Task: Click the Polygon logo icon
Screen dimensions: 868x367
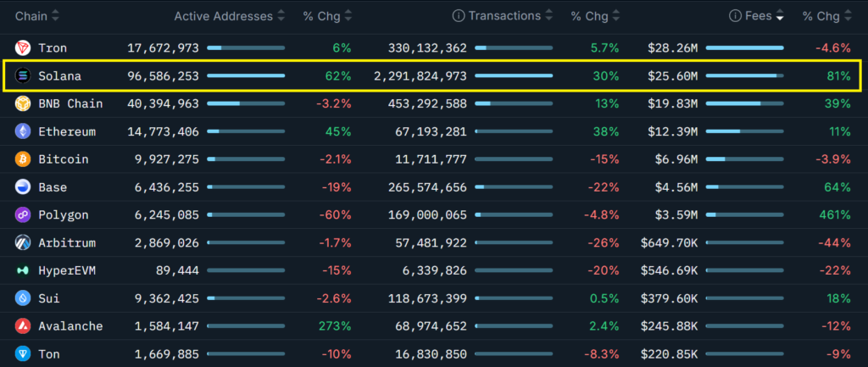Action: coord(23,215)
